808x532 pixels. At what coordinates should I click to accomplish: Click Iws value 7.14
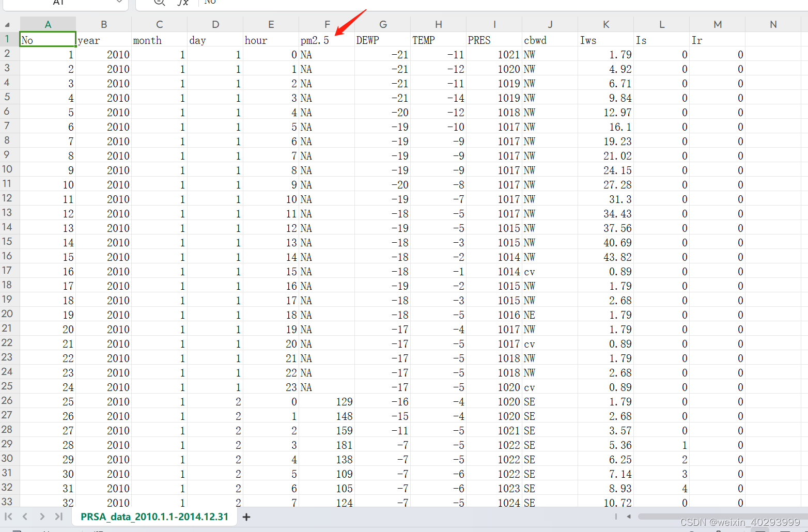point(606,474)
